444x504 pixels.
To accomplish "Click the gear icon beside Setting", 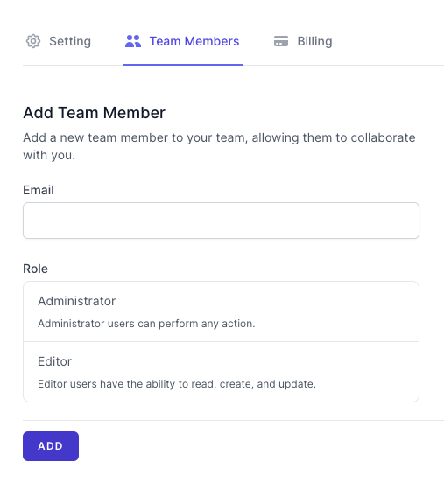I will [x=33, y=41].
